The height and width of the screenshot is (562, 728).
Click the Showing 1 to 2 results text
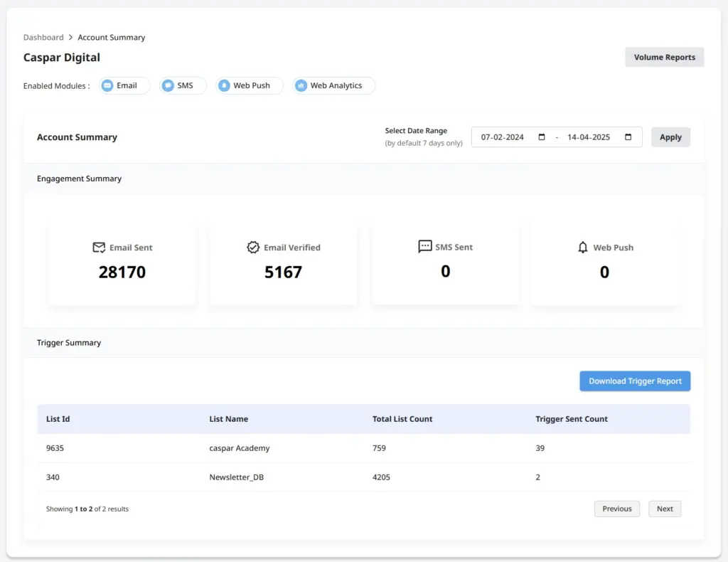(x=87, y=509)
